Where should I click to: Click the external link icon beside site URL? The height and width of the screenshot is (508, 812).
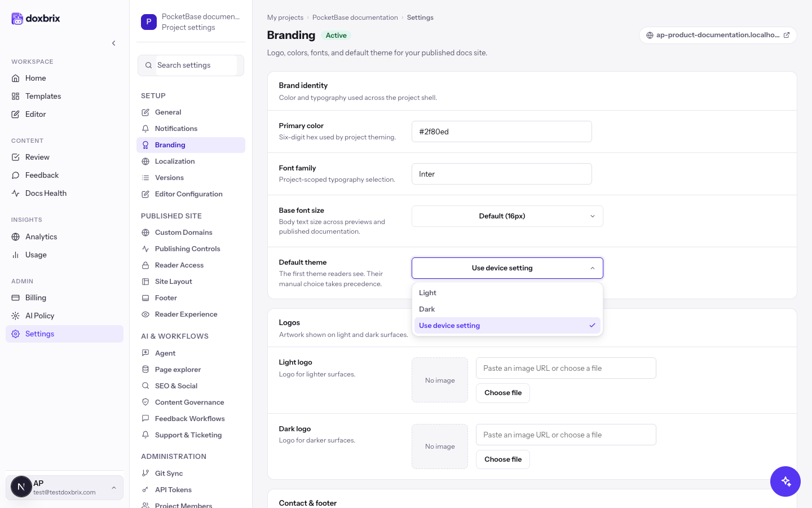pyautogui.click(x=787, y=35)
